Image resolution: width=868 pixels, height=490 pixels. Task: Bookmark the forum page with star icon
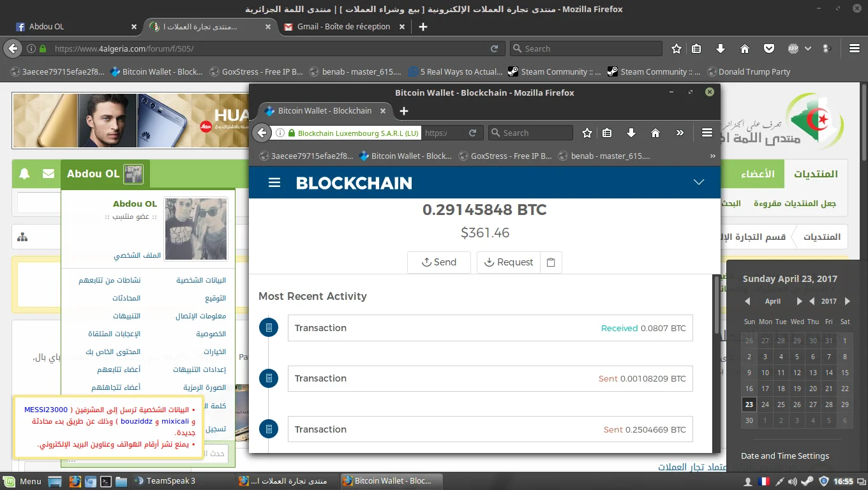pyautogui.click(x=677, y=48)
